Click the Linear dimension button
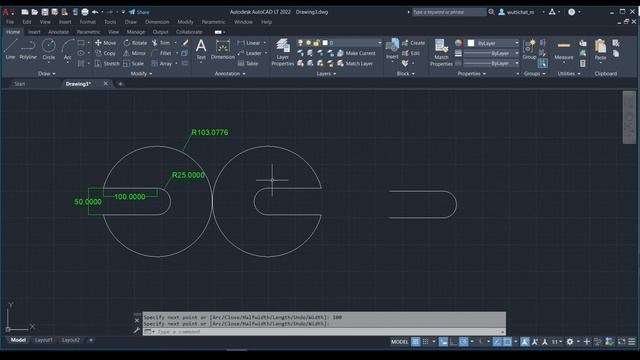Screen dimensions: 640x360 (249, 43)
